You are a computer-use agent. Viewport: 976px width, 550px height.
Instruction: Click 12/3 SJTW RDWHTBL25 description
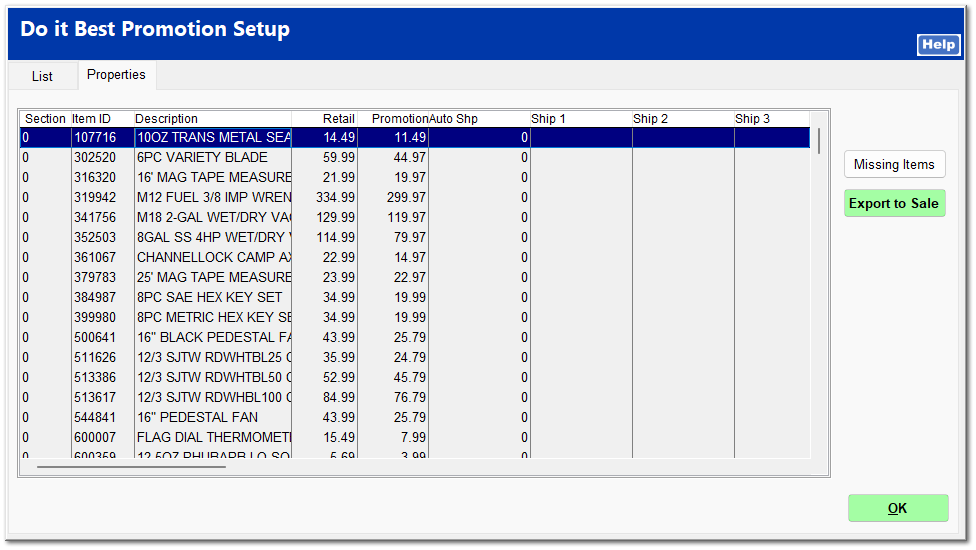(x=214, y=357)
